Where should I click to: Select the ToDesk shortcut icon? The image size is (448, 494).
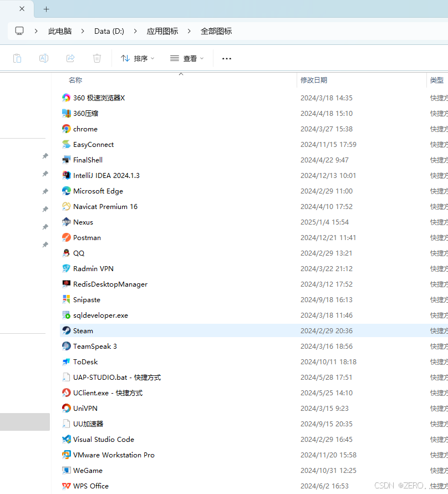pyautogui.click(x=66, y=361)
